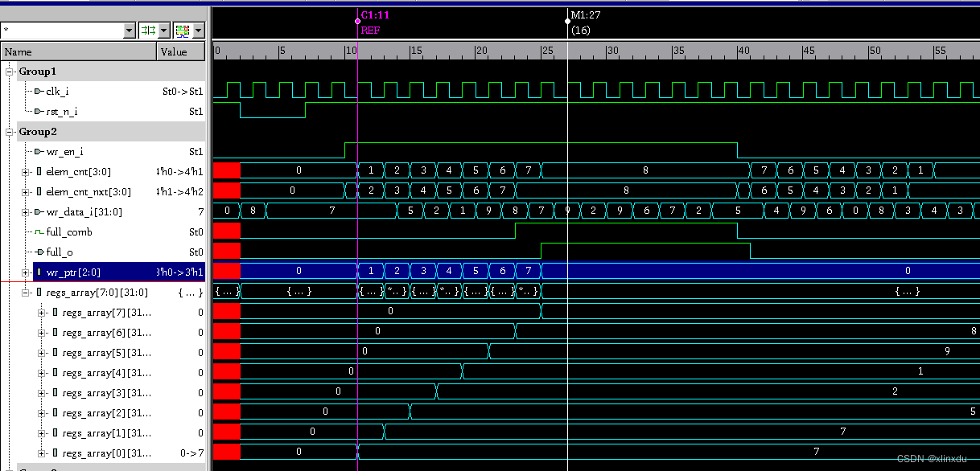Click the regs_array[3] register icon
Image resolution: width=980 pixels, height=471 pixels.
(56, 393)
